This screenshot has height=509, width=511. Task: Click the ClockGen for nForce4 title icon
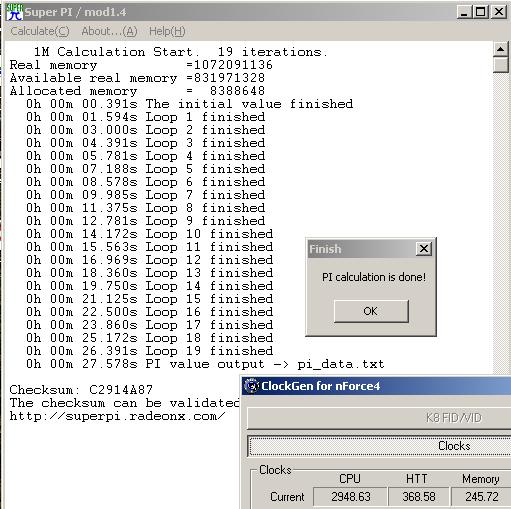[x=251, y=386]
